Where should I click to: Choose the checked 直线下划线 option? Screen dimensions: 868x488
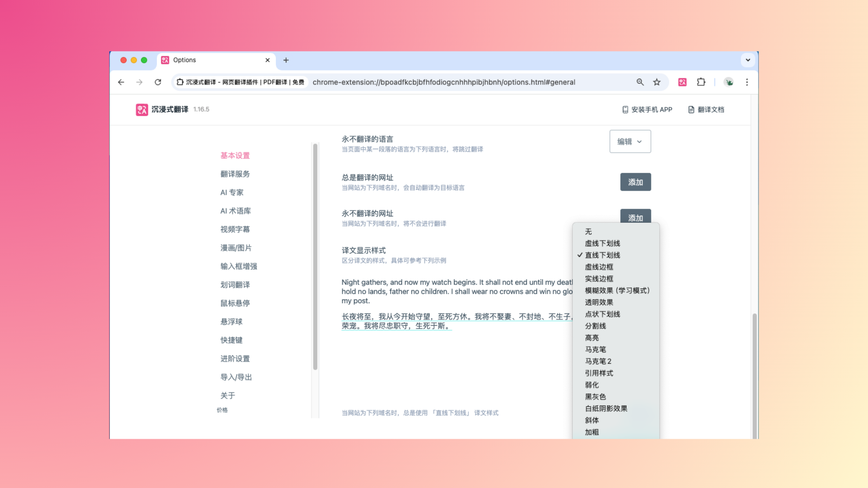tap(602, 255)
